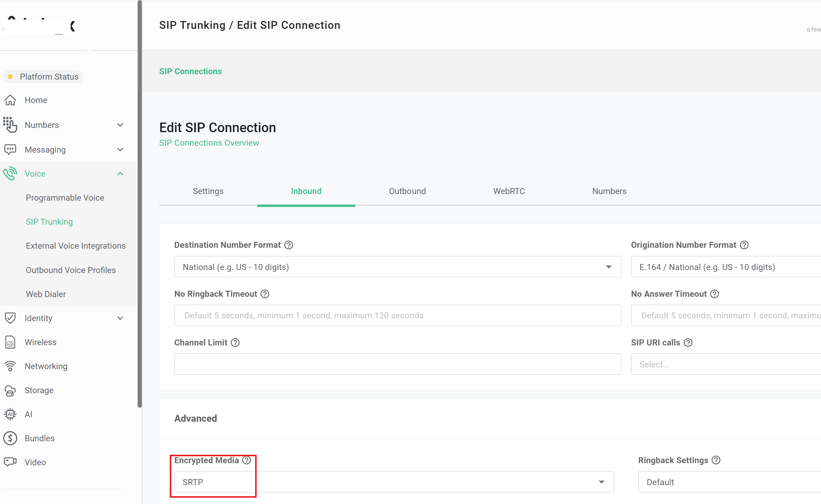Open help for SIP URI calls
Screen dimensions: 821x504
pos(688,343)
